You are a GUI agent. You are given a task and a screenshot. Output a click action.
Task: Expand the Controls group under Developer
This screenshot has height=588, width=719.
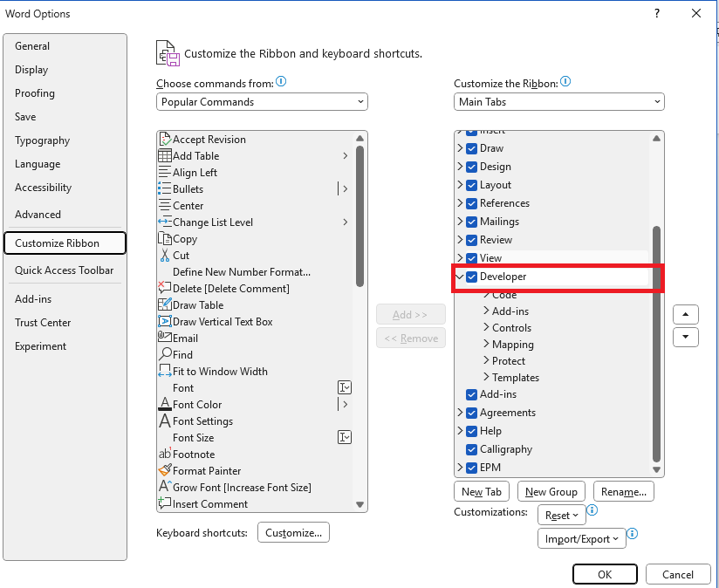pos(487,327)
